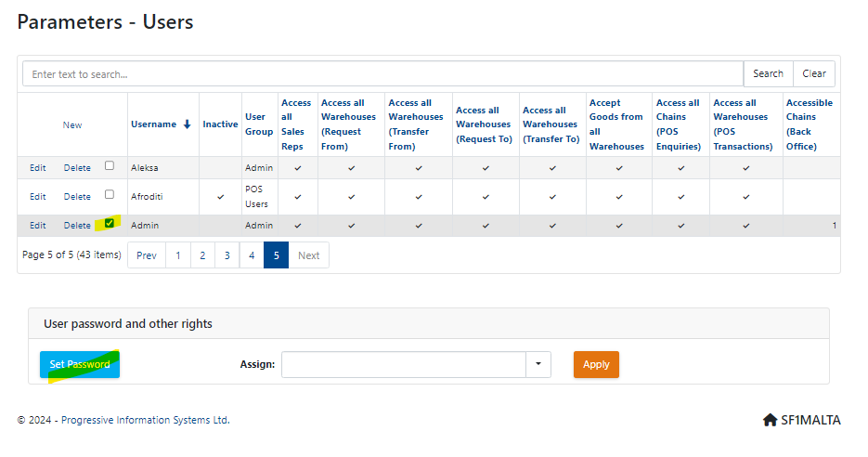This screenshot has height=457, width=868.
Task: Open the Assign dropdown arrow
Action: click(538, 364)
